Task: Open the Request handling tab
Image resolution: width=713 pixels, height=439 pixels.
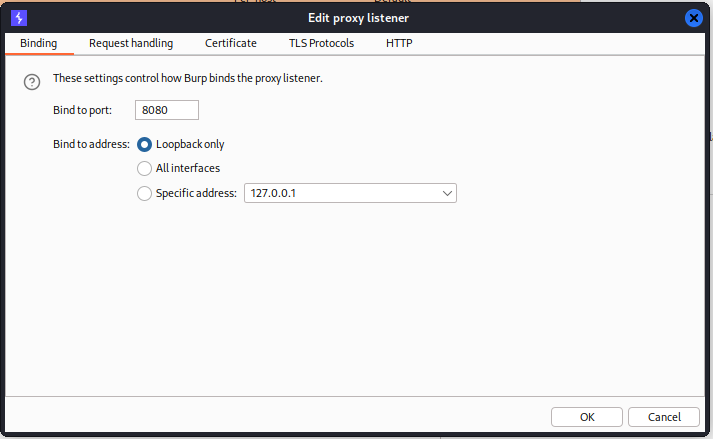Action: 131,43
